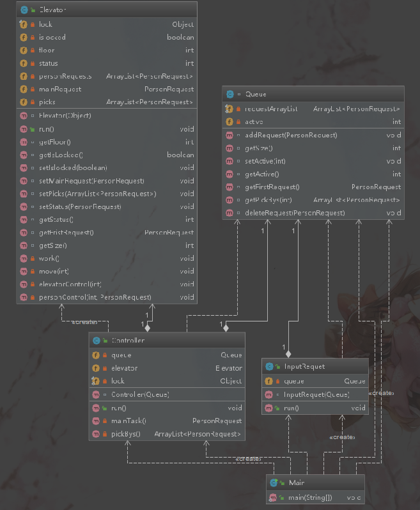Click the private lock icon beside work() method

[x=33, y=259]
